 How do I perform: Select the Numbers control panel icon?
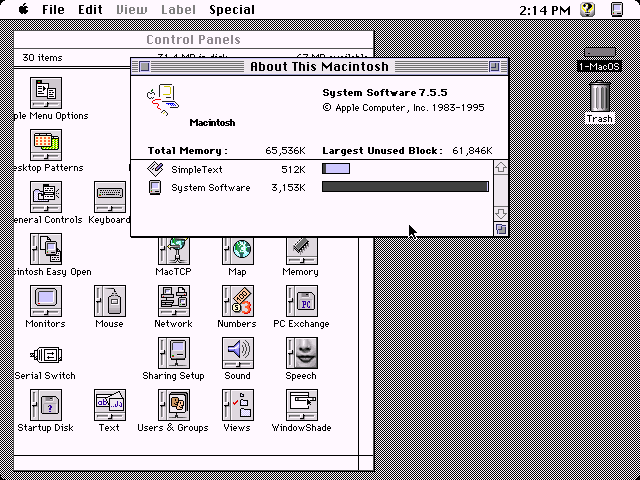[x=238, y=301]
